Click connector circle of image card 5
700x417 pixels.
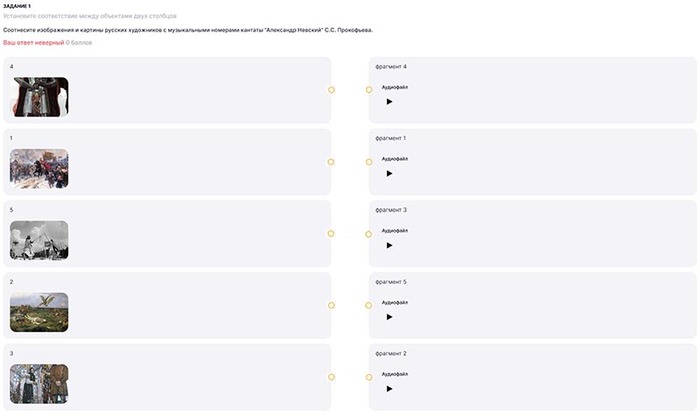pyautogui.click(x=331, y=234)
